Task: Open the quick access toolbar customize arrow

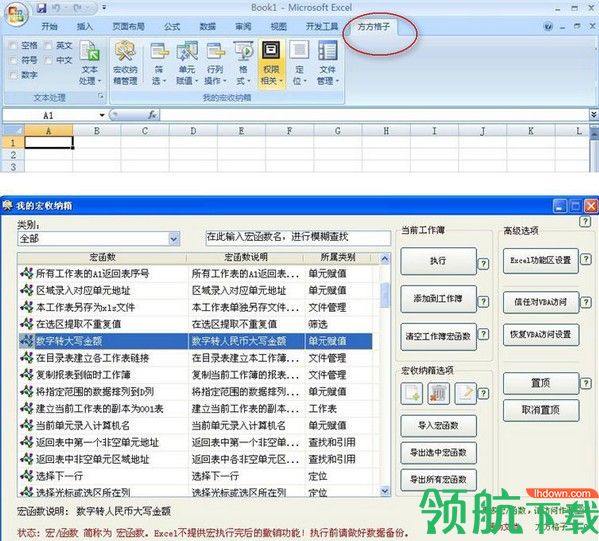Action: pos(104,8)
